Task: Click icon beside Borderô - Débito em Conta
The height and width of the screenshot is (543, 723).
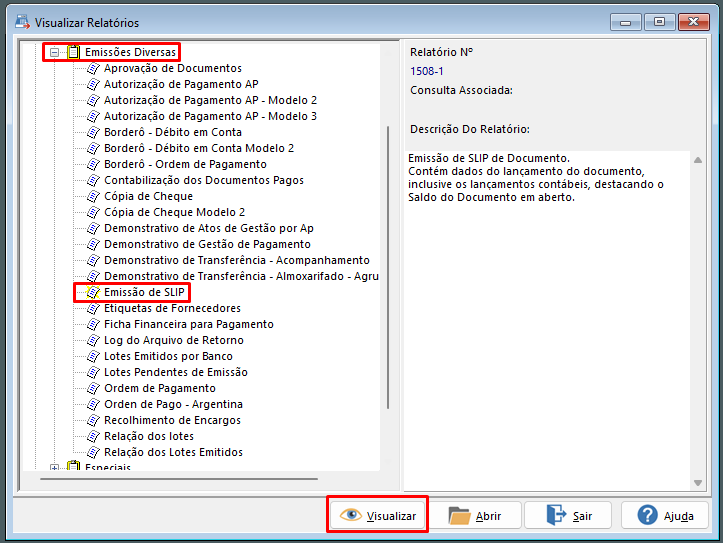Action: (x=94, y=132)
